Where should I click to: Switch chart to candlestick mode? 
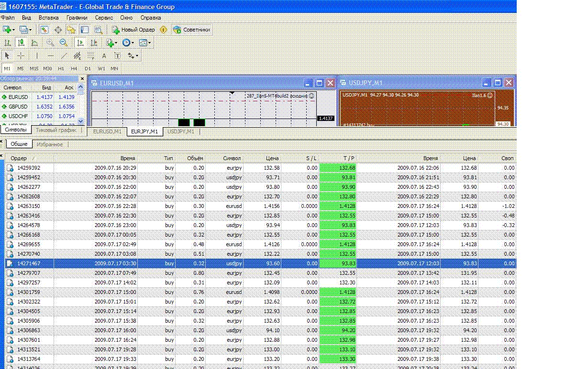pyautogui.click(x=21, y=43)
